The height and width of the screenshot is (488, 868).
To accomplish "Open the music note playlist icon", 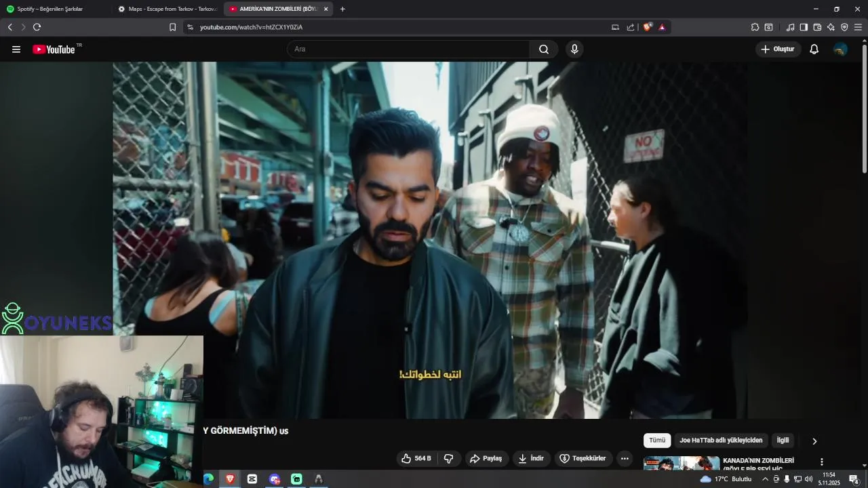I will [x=790, y=27].
